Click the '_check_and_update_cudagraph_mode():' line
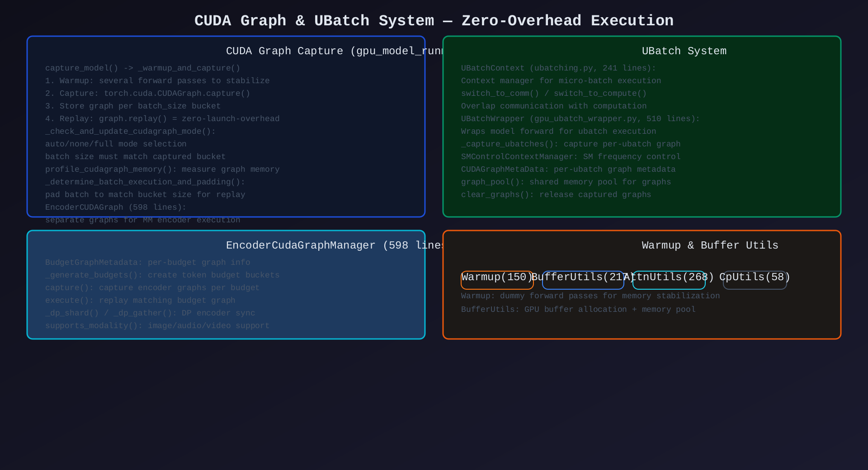The width and height of the screenshot is (868, 470). tap(131, 132)
